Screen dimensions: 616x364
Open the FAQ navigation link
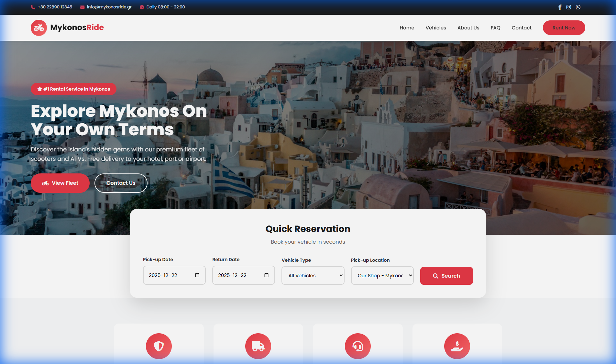(x=495, y=28)
